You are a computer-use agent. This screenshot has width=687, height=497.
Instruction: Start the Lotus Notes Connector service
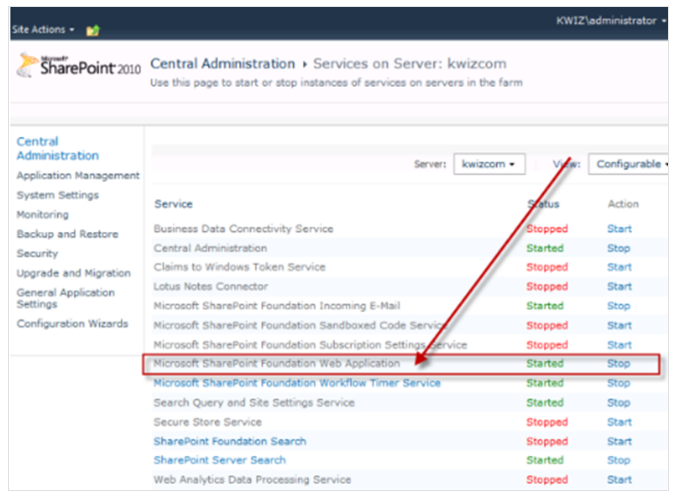[x=619, y=286]
